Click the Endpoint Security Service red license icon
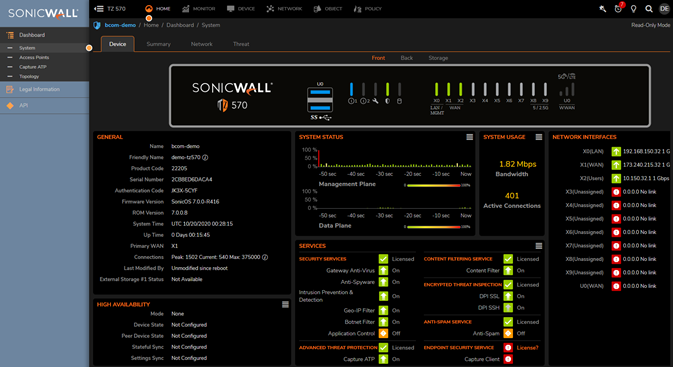673x367 pixels. click(508, 348)
